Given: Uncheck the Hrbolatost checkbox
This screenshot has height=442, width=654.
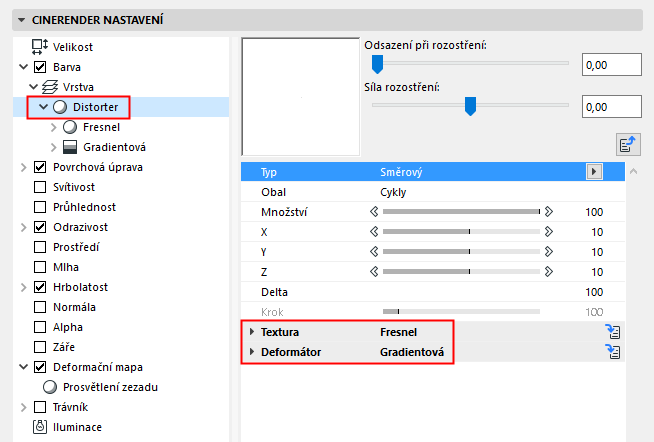Looking at the screenshot, I should [x=40, y=287].
